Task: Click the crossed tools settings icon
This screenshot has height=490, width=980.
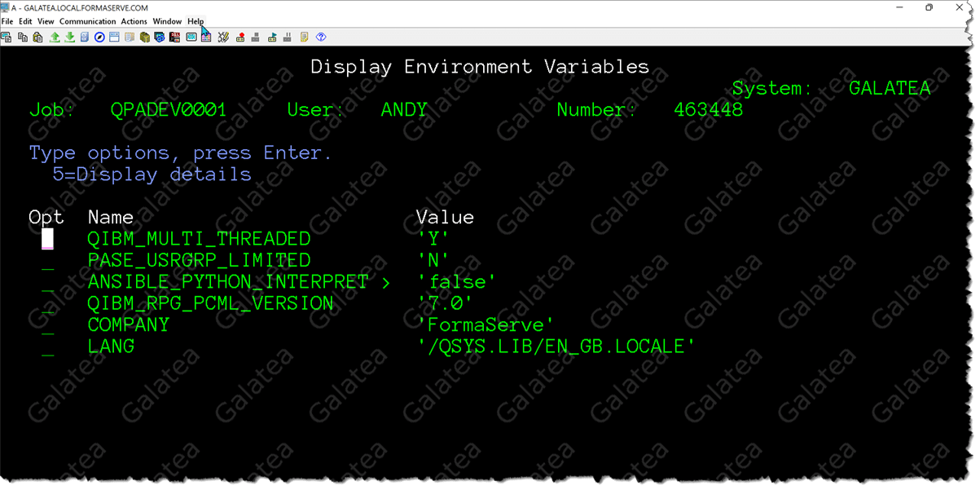Action: 223,38
